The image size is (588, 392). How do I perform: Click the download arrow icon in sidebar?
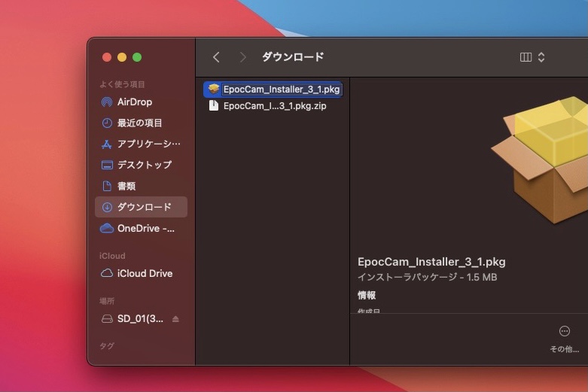click(107, 207)
